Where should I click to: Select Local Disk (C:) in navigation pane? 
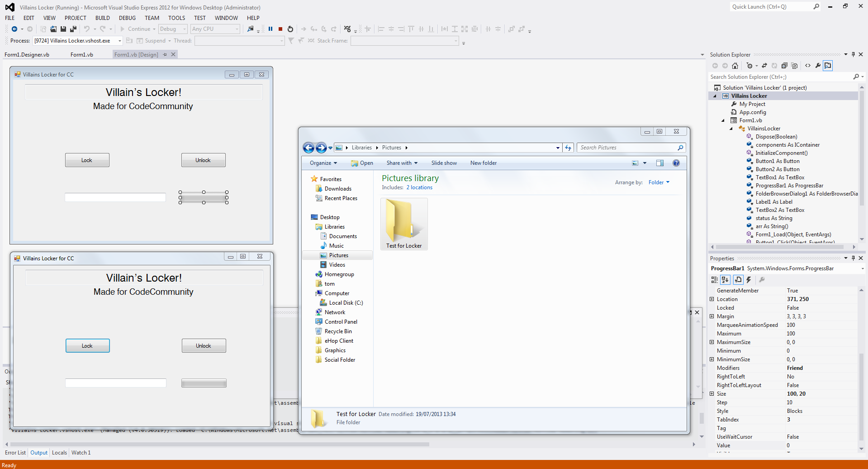(346, 303)
